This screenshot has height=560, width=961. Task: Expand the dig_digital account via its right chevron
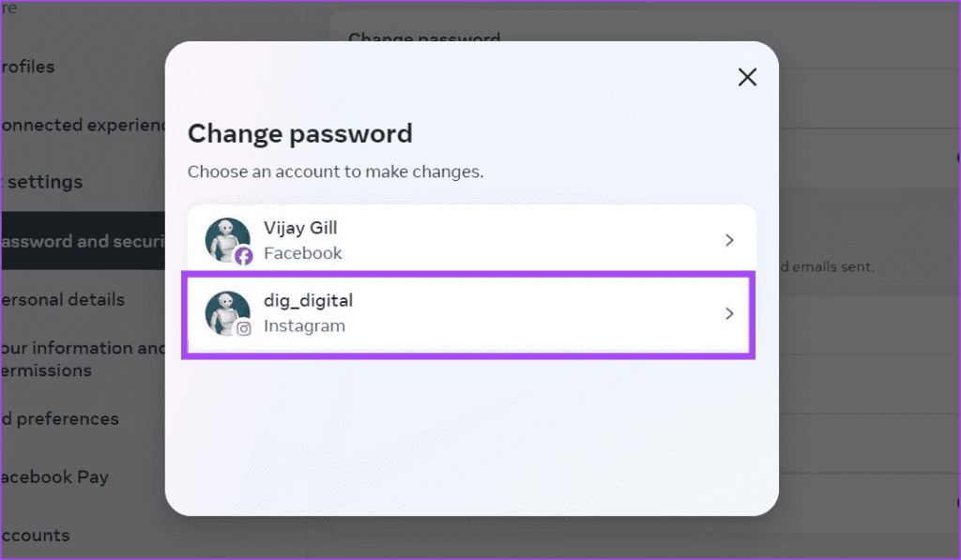click(x=729, y=313)
